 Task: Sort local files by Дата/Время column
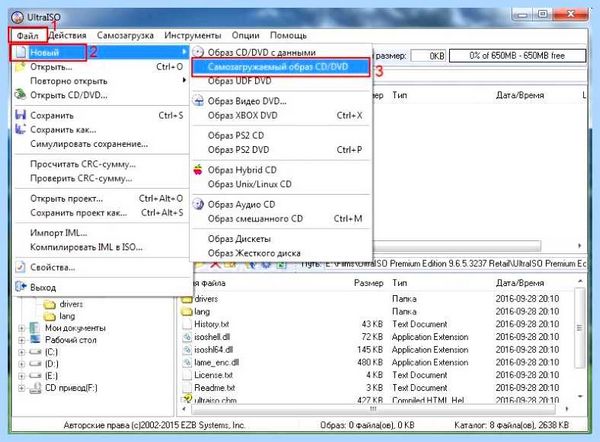click(520, 283)
